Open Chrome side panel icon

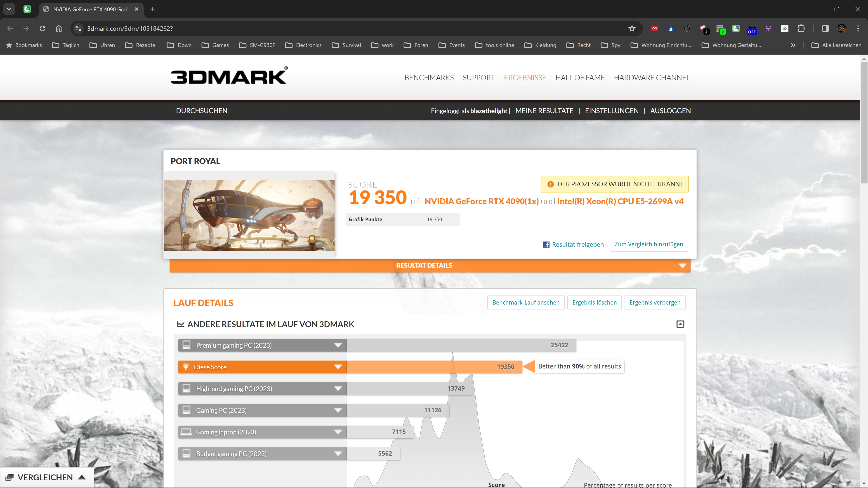825,29
